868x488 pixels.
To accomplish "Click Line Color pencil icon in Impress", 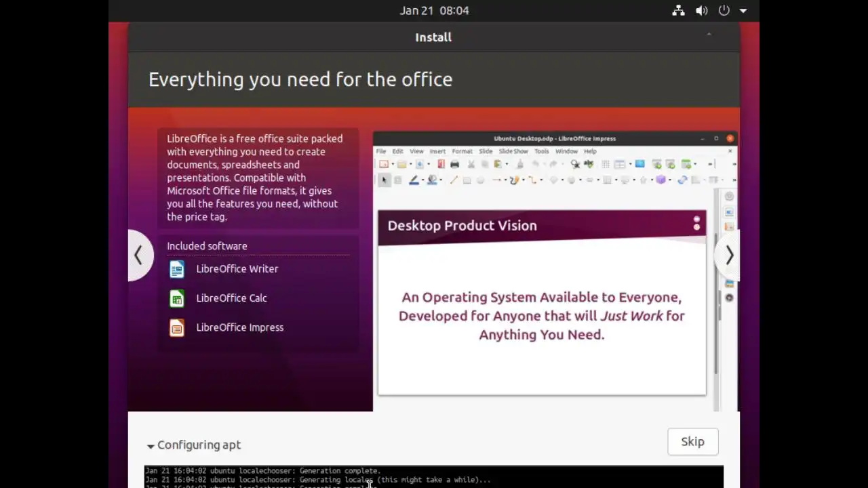I will [x=414, y=180].
